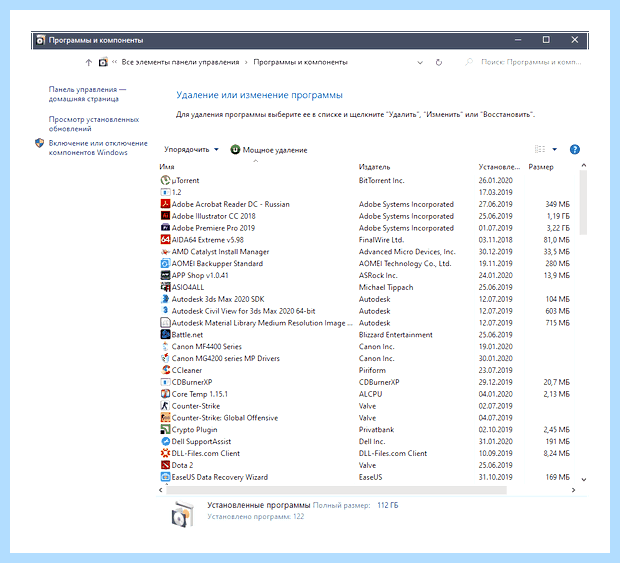Select Autodesk Material Library Medium Resolution Image row
This screenshot has width=620, height=563.
[x=365, y=323]
